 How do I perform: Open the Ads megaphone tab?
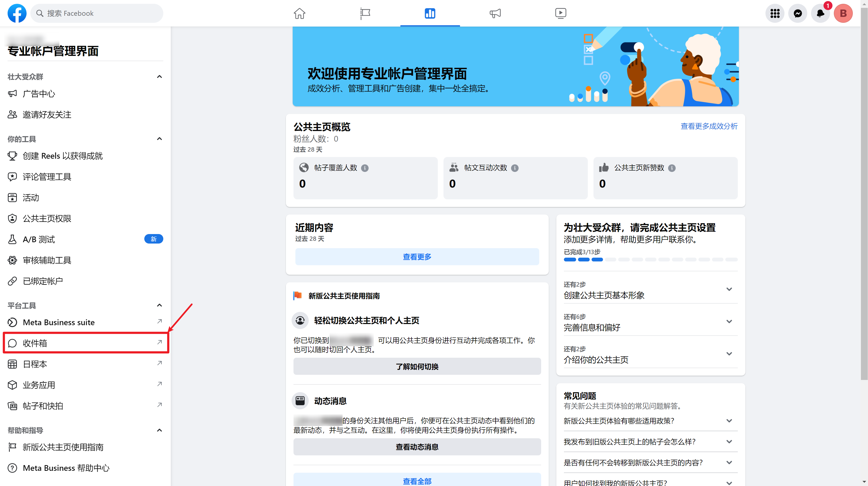point(495,14)
